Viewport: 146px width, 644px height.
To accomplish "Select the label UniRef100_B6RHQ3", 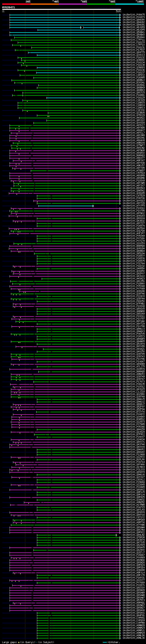I will coord(134,155).
